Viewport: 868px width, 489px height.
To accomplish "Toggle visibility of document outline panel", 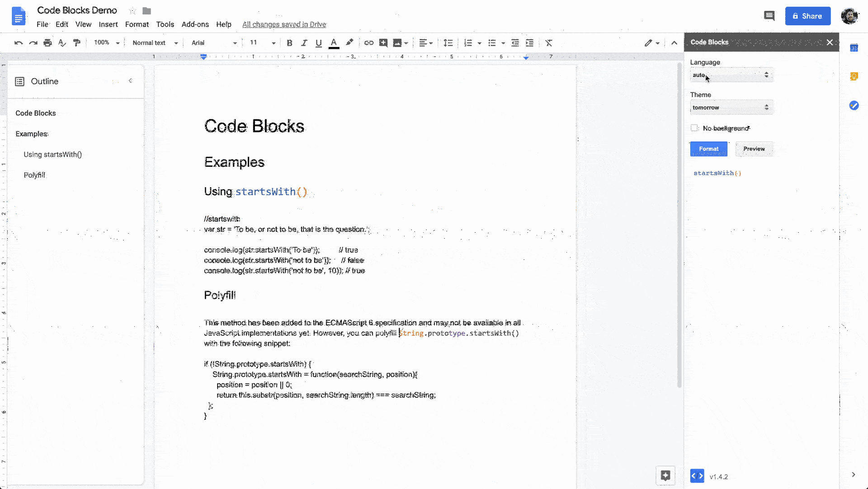I will pyautogui.click(x=131, y=80).
